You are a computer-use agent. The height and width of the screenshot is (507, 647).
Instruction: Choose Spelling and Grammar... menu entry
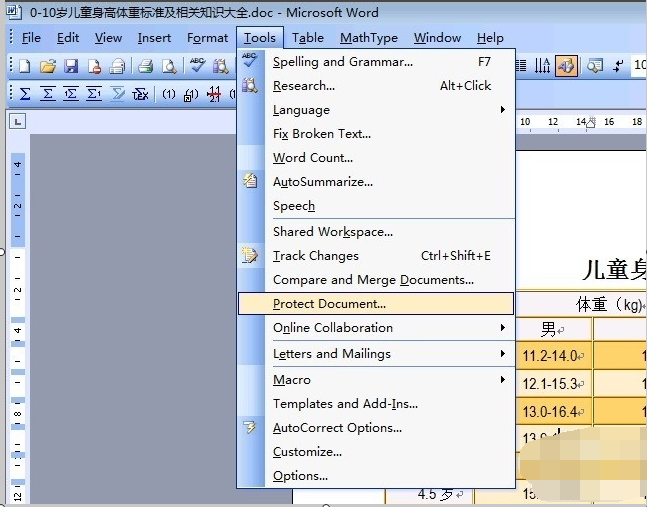click(x=377, y=62)
